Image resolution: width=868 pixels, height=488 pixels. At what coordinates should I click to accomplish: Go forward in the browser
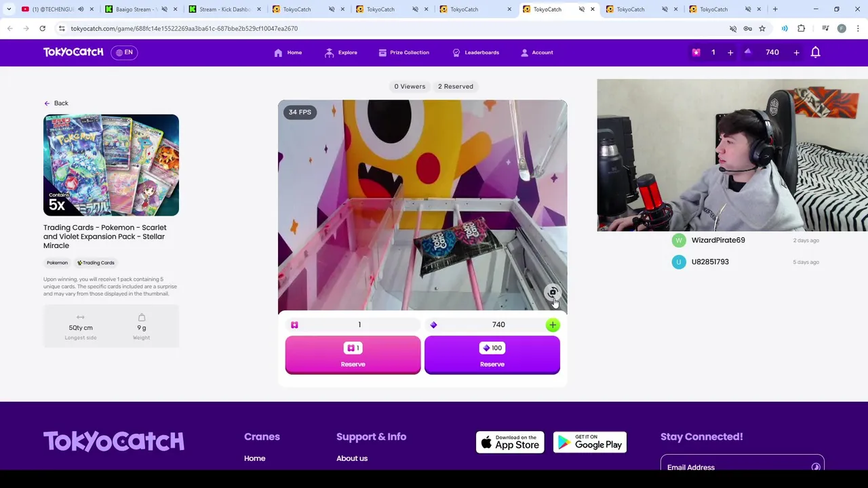click(26, 28)
